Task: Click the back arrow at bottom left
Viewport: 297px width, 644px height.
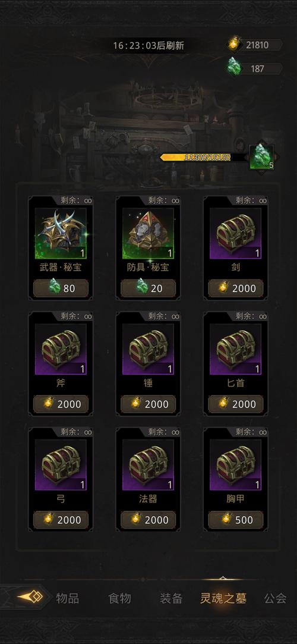Action: pos(30,597)
